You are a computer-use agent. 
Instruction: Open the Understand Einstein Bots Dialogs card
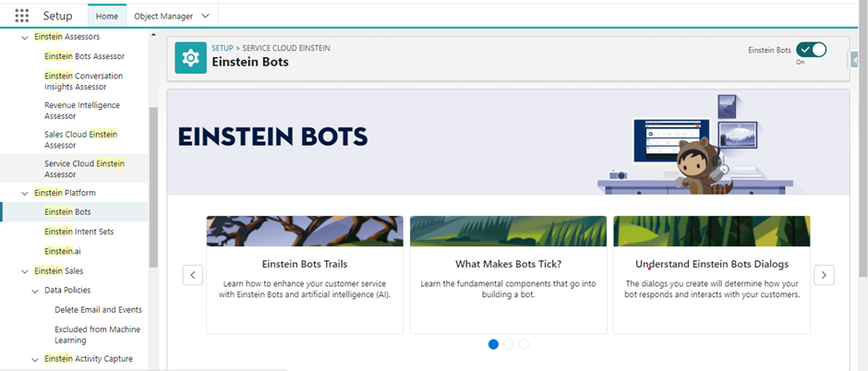(x=712, y=275)
